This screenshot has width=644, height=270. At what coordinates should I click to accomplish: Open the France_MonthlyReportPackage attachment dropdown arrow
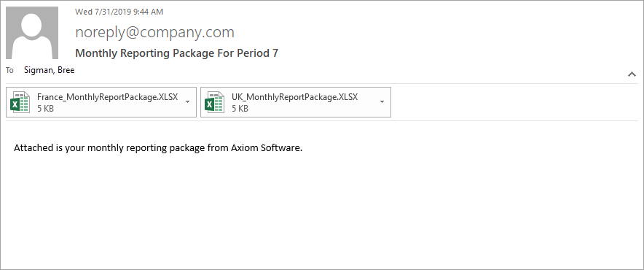[188, 101]
